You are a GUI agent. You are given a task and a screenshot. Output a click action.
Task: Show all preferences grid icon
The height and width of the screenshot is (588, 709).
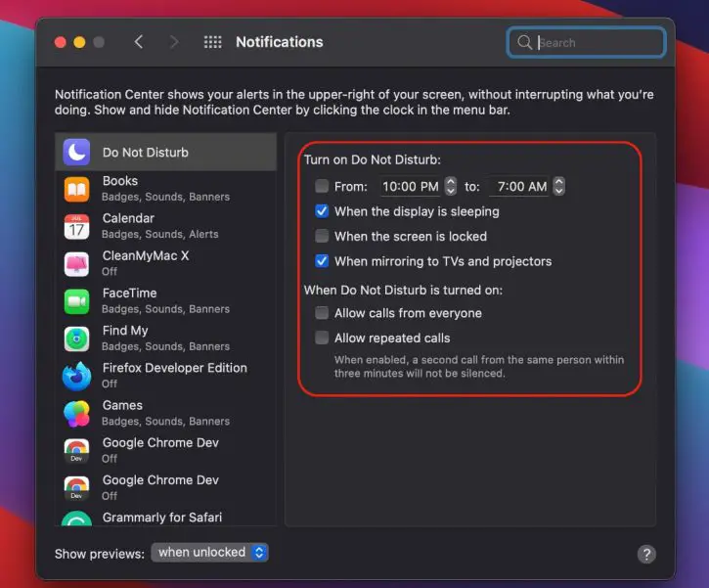(212, 42)
